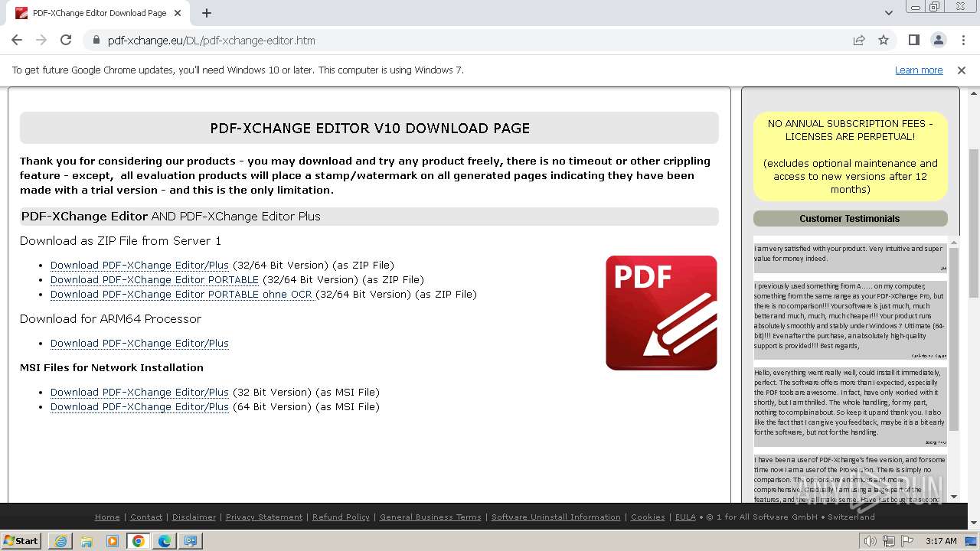View site security lock info

(96, 40)
